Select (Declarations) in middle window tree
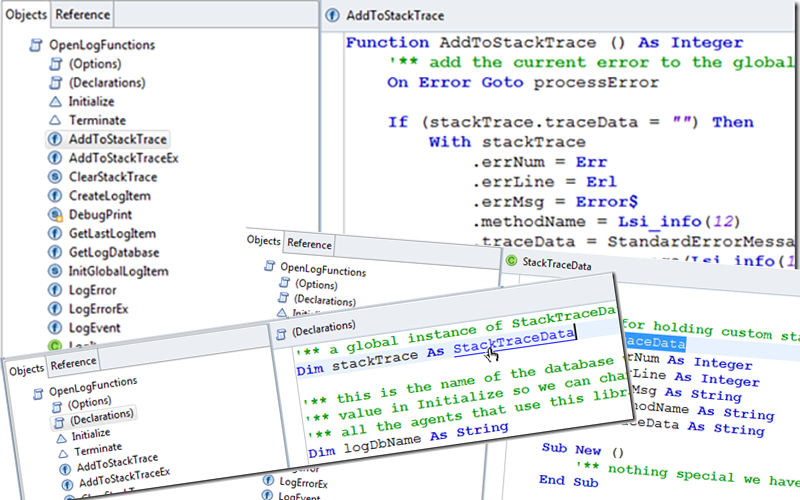Screen dimensions: 800x500 [324, 301]
